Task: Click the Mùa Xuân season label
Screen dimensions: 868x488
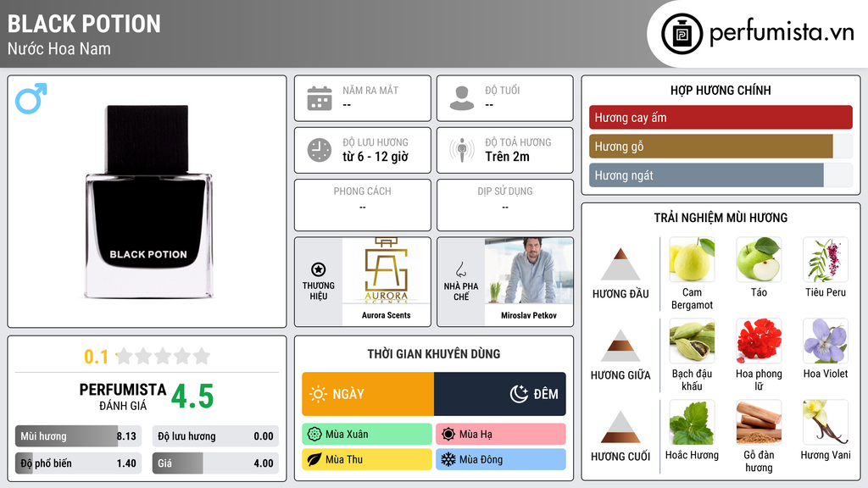Action: tap(367, 435)
